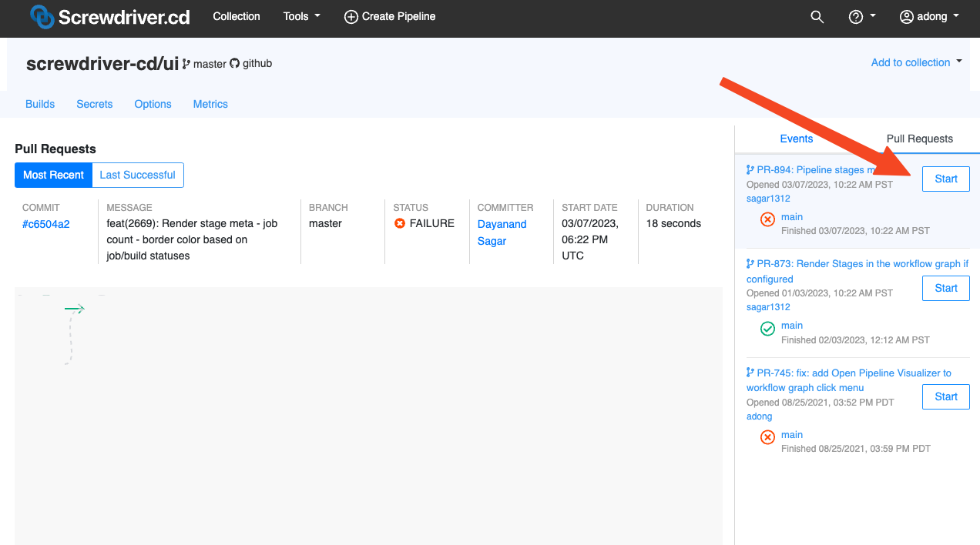Open the Options tab

click(153, 104)
